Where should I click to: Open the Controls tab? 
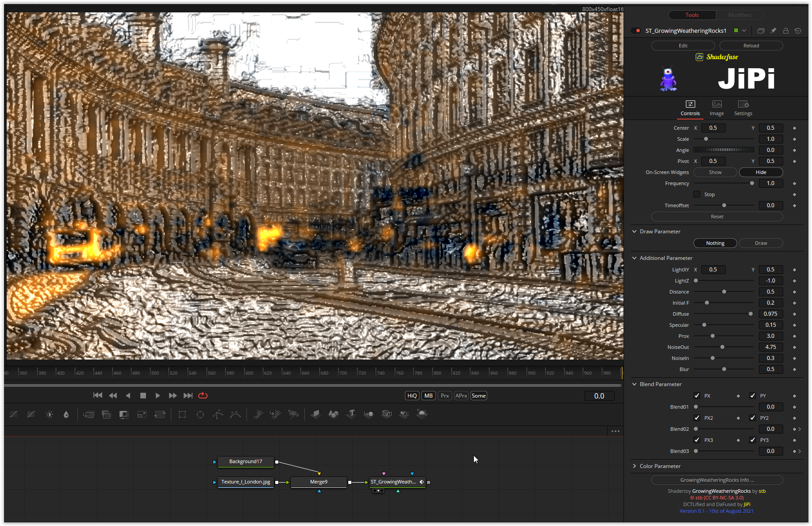pos(690,108)
